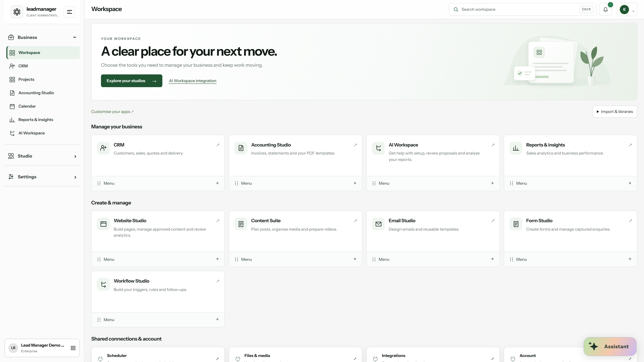The width and height of the screenshot is (644, 362).
Task: Open CRM in the sidebar
Action: (43, 66)
